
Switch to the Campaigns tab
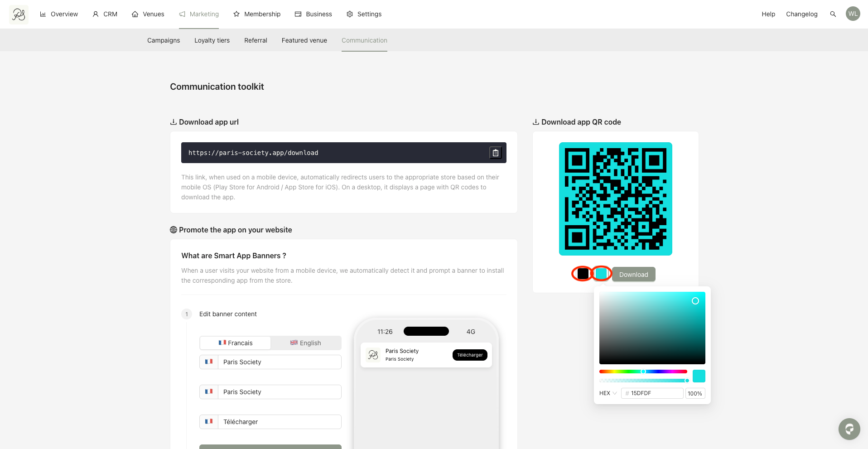[x=164, y=40]
